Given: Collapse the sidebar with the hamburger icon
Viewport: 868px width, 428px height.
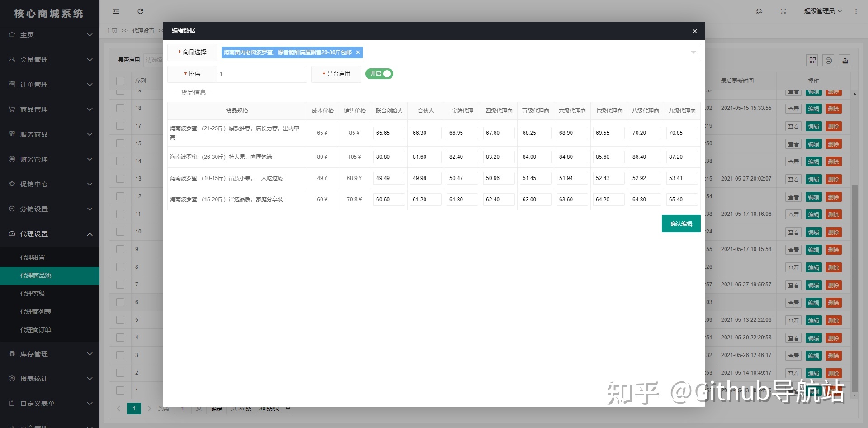Looking at the screenshot, I should click(x=116, y=11).
